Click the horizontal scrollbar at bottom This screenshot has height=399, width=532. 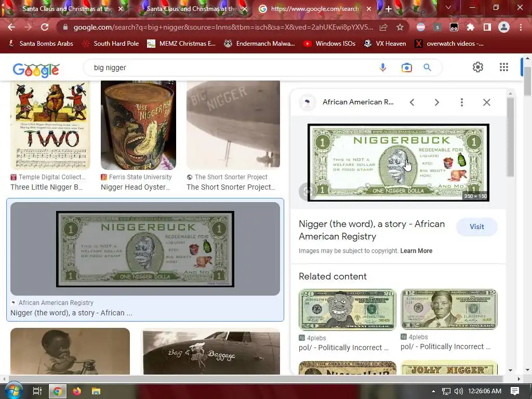click(x=255, y=379)
